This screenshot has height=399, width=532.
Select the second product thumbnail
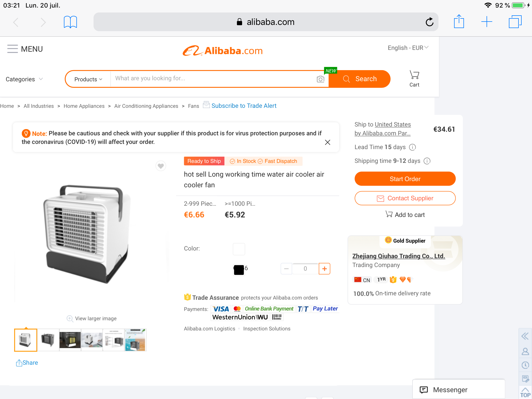[x=48, y=340]
